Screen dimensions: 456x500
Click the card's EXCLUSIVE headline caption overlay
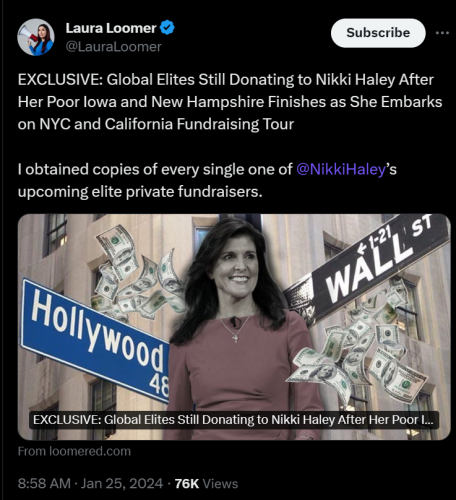pyautogui.click(x=234, y=420)
